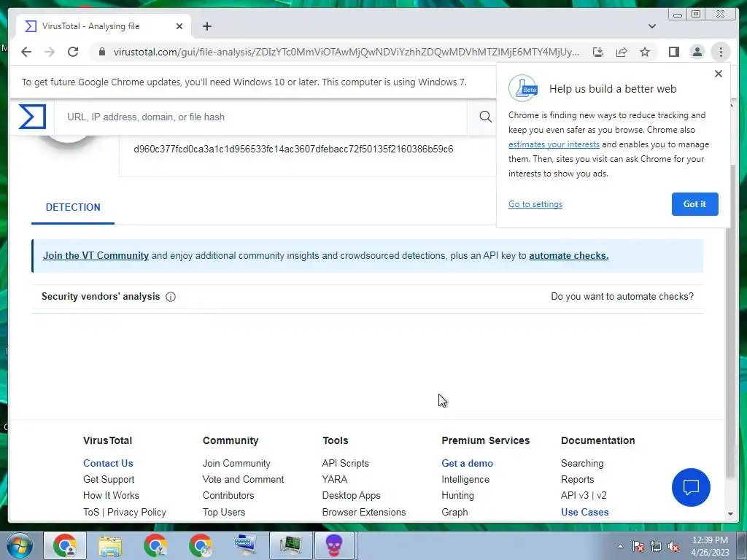747x560 pixels.
Task: Click the browser address bar URL
Action: (x=347, y=52)
